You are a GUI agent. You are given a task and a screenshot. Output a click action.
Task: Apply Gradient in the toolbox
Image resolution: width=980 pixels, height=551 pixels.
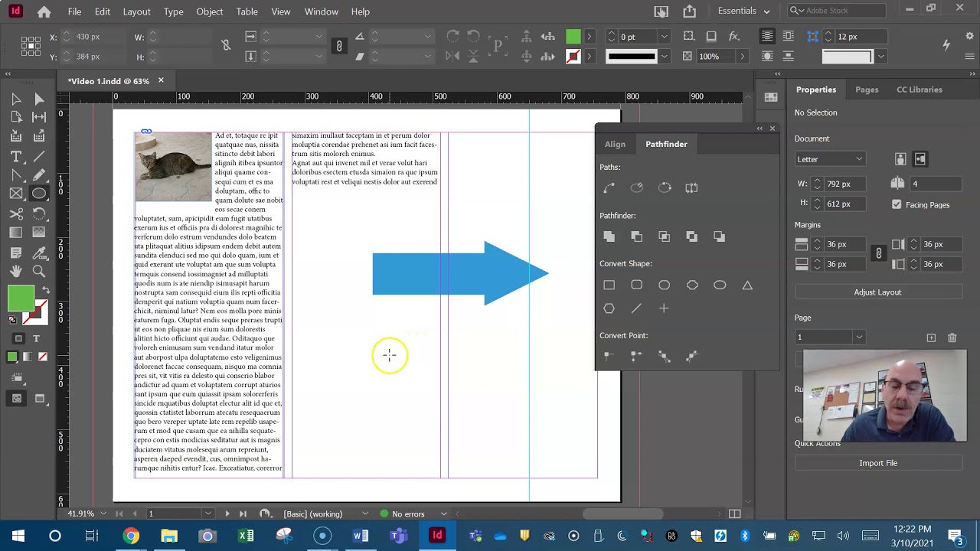click(x=28, y=357)
